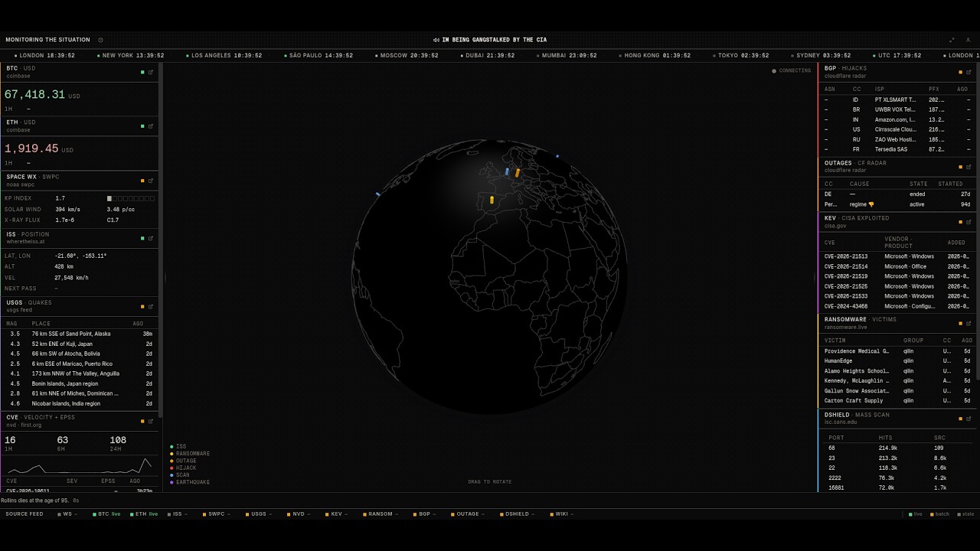
Task: Open the ETH panel external link icon
Action: click(151, 126)
